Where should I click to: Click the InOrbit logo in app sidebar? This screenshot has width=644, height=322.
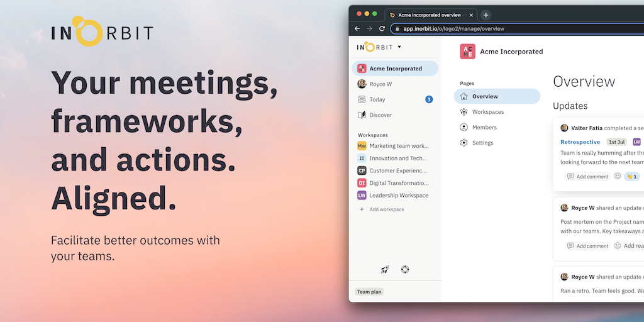(x=375, y=47)
